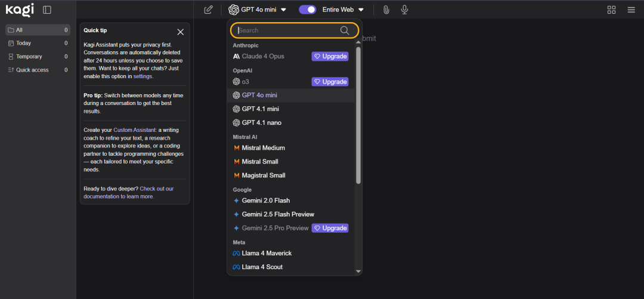
Task: Expand the GPT 4o mini model dropdown
Action: coord(258,10)
